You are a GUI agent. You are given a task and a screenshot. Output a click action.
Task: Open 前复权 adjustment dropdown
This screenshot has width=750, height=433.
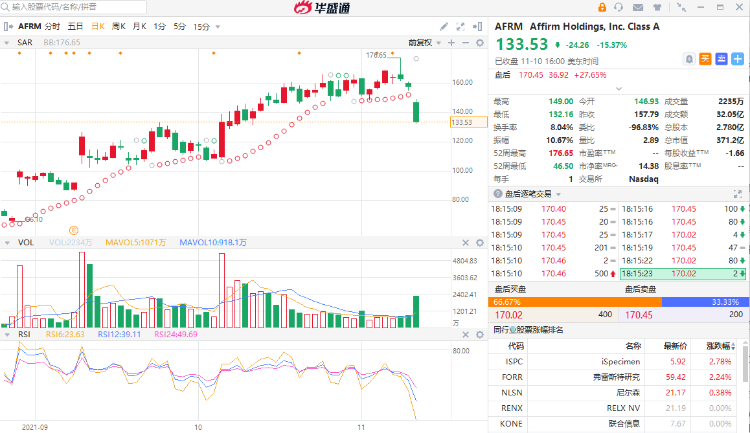tap(424, 43)
